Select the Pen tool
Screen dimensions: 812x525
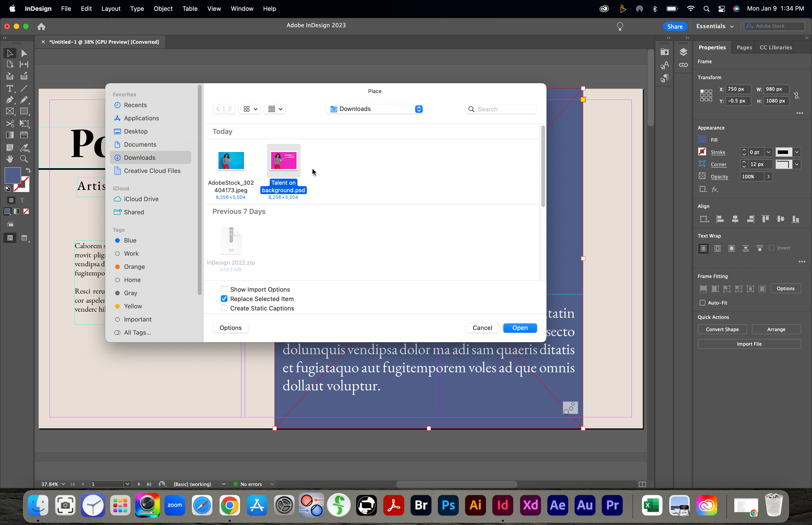tap(10, 100)
